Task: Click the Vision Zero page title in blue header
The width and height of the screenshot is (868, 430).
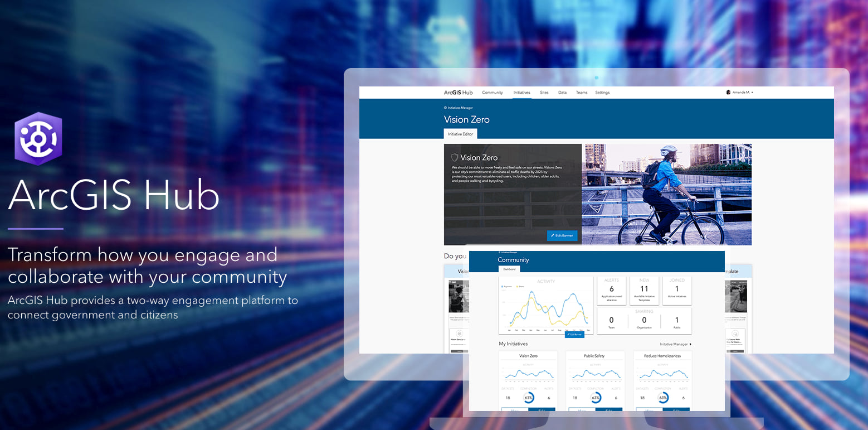Action: tap(467, 119)
